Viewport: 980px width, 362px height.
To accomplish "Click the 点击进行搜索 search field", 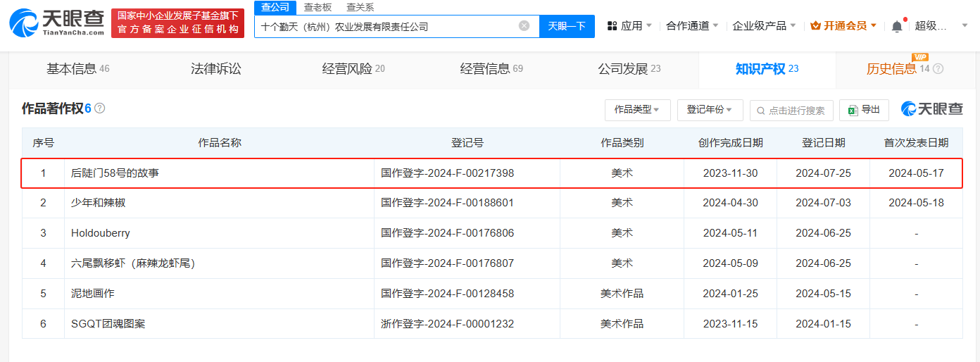I will click(791, 110).
